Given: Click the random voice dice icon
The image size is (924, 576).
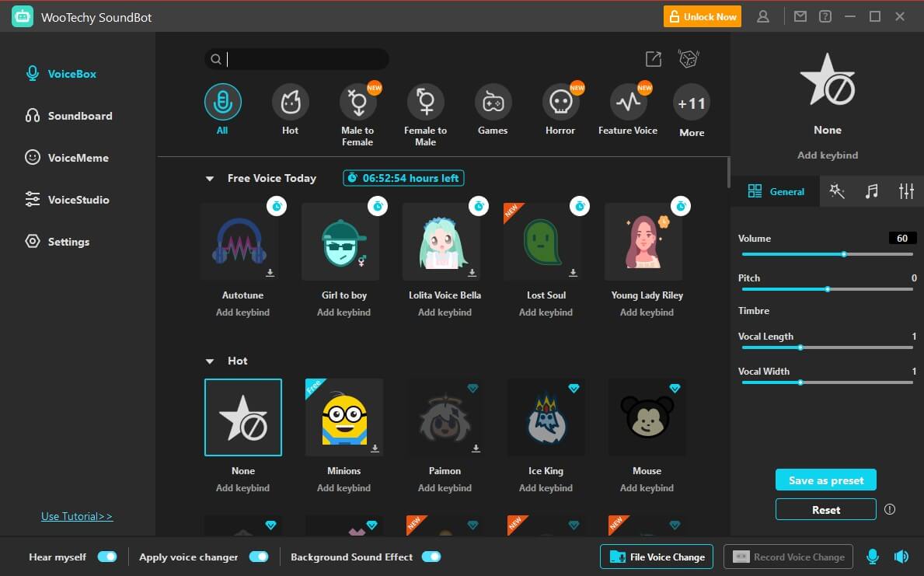Looking at the screenshot, I should pyautogui.click(x=689, y=59).
